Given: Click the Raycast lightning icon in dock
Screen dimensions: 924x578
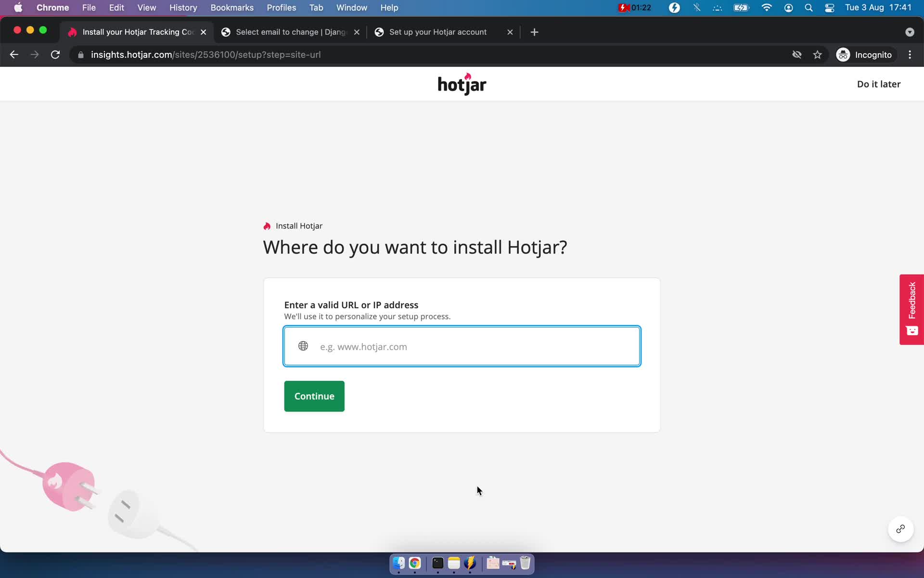Looking at the screenshot, I should pos(470,564).
